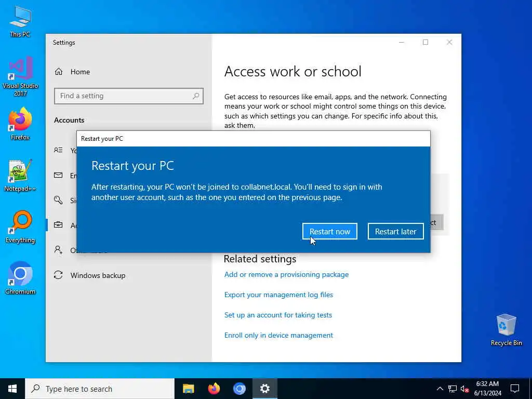Click the magnifier icon in Find a setting

(x=196, y=96)
